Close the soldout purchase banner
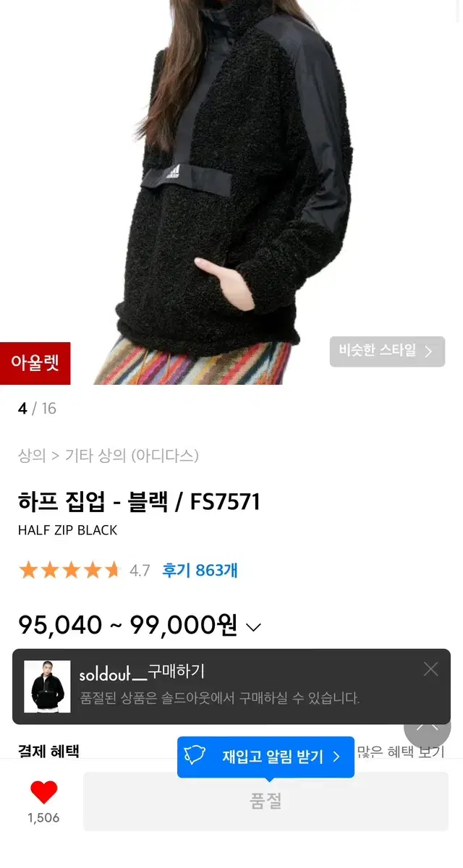This screenshot has width=463, height=868. coord(431,669)
